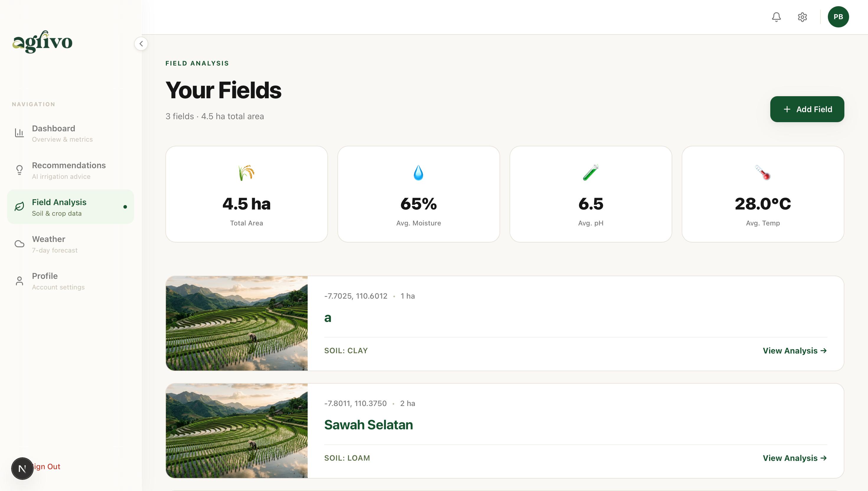Open View Analysis for field a
Viewport: 868px width, 491px height.
[x=795, y=351]
